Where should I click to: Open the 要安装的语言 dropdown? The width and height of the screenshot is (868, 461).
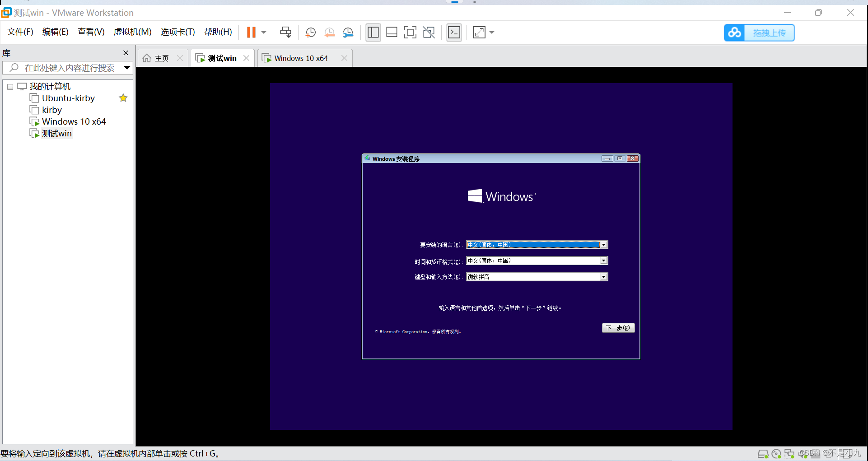click(x=603, y=245)
